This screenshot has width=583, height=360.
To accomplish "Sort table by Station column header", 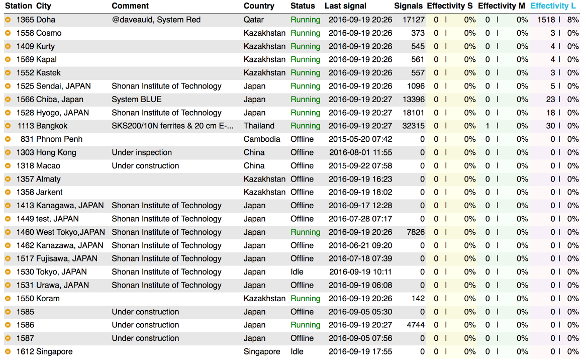I will pos(18,6).
